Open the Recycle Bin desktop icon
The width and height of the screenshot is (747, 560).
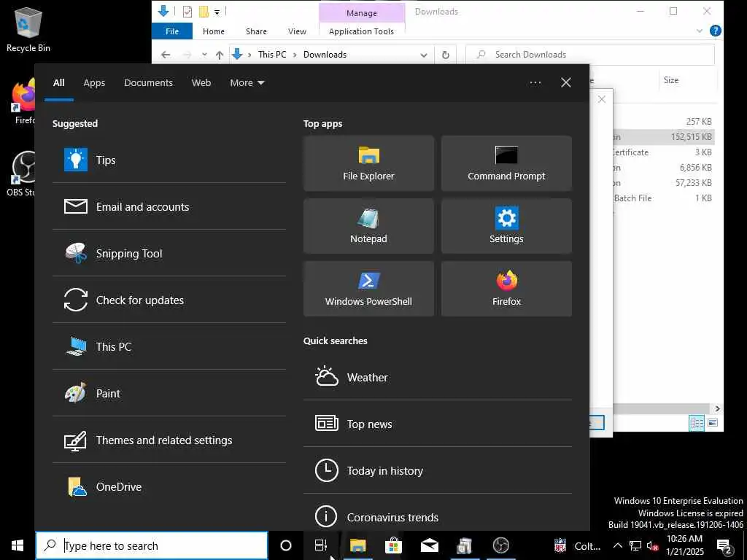pos(28,29)
